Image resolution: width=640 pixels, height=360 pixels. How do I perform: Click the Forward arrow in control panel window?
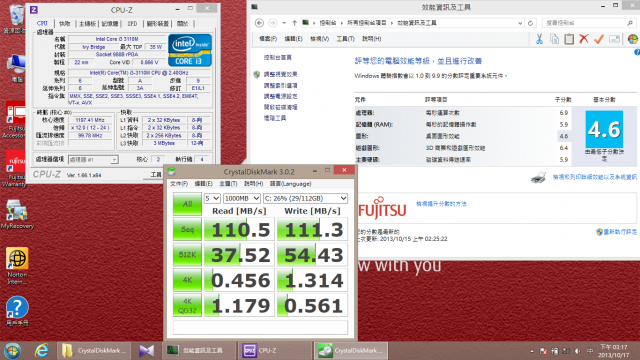coord(273,23)
